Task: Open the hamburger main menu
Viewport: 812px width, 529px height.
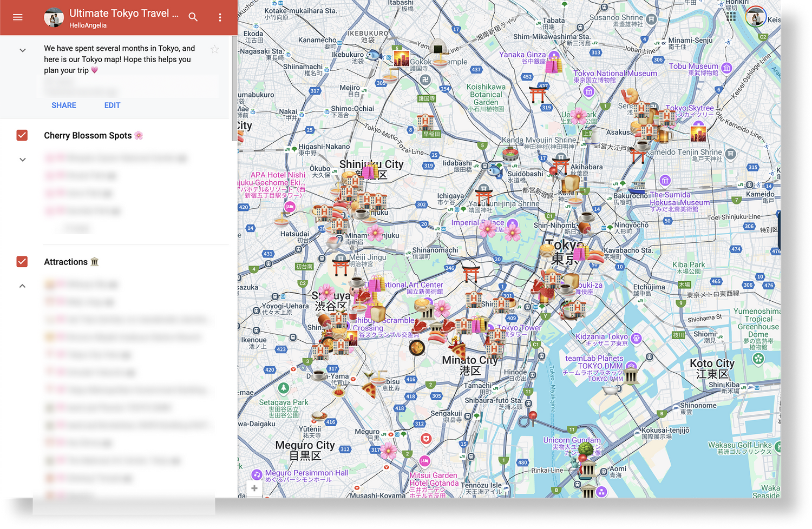Action: (18, 17)
